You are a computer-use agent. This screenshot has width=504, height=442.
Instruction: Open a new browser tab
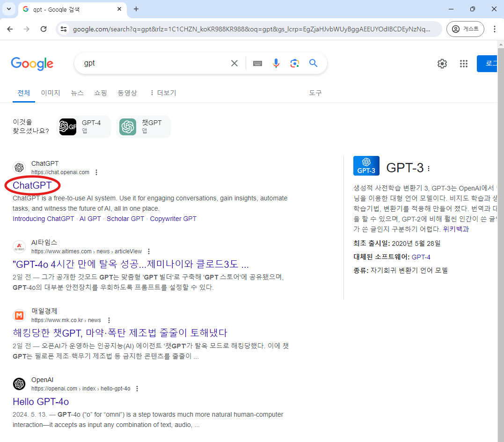coord(136,9)
